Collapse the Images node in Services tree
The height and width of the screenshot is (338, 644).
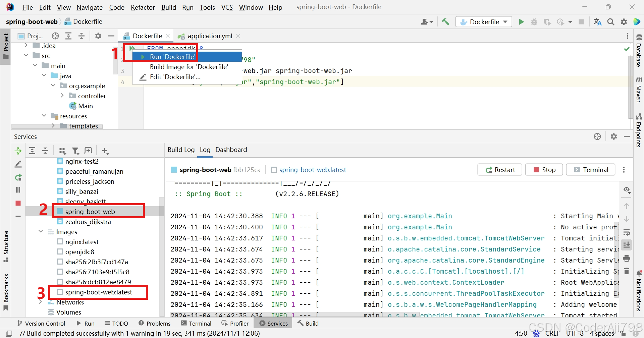point(41,231)
